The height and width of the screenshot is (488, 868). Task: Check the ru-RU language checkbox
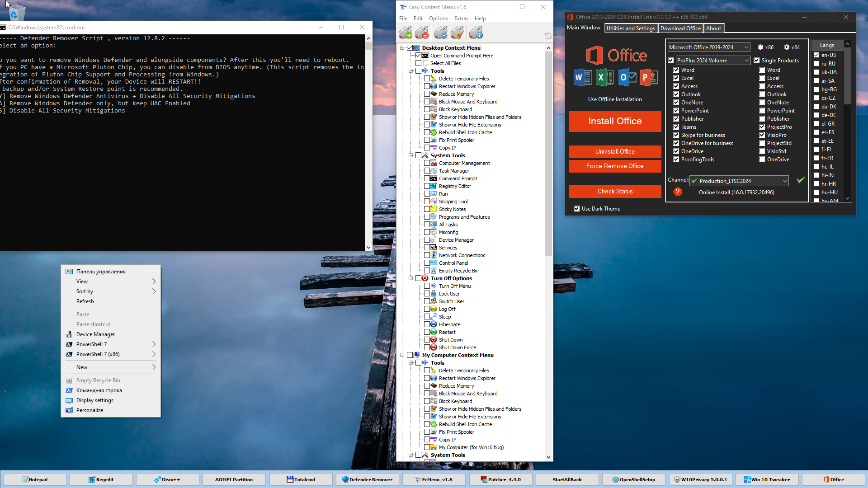[816, 64]
